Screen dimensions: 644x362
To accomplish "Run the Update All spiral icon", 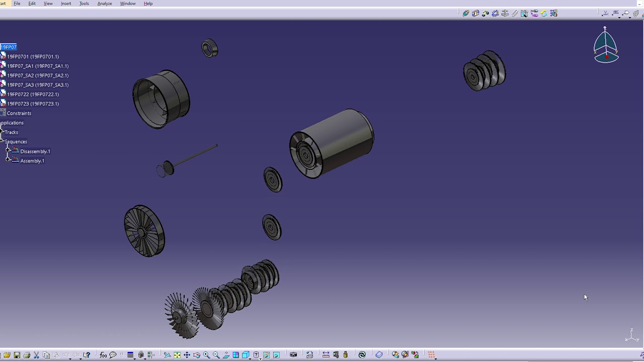I will [x=362, y=355].
